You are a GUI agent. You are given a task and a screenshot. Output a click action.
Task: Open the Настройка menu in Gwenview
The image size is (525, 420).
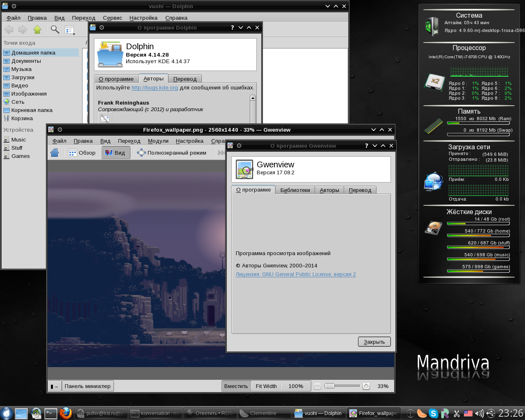tap(189, 141)
